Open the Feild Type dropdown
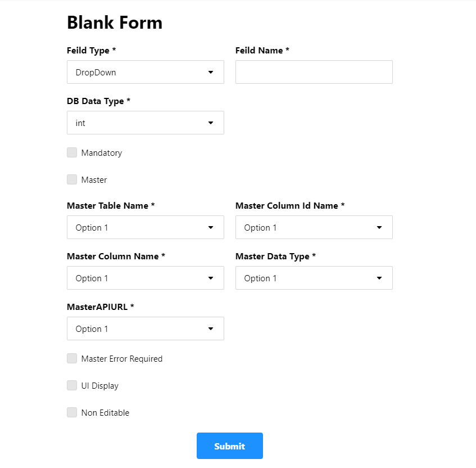 [145, 72]
